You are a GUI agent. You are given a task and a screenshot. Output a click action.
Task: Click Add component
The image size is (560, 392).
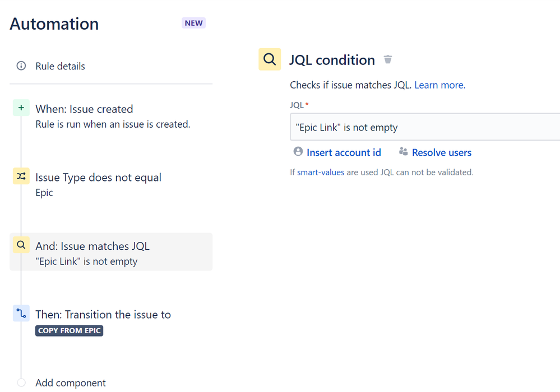pos(70,383)
